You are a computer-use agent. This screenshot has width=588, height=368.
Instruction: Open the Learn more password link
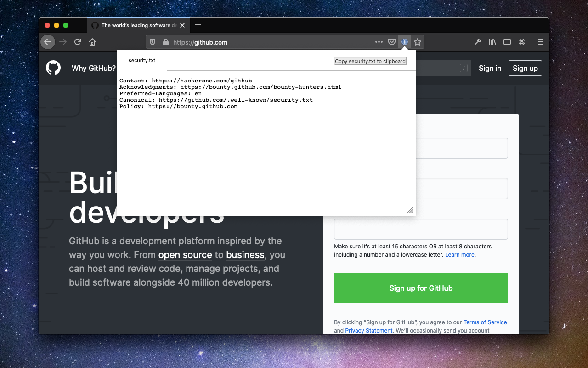click(459, 255)
